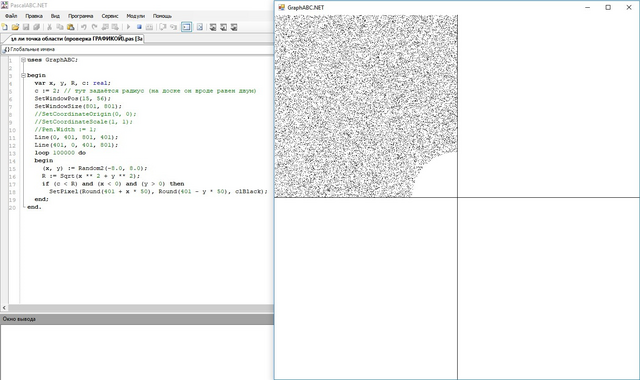
Task: Click the 'loop 100000 do' line
Action: coord(60,153)
